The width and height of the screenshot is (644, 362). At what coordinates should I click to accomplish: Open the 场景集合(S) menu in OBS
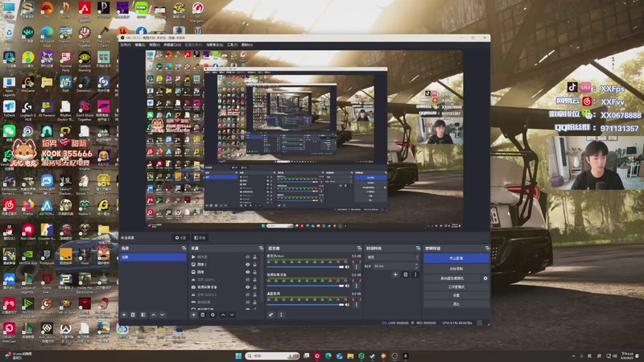click(x=214, y=45)
